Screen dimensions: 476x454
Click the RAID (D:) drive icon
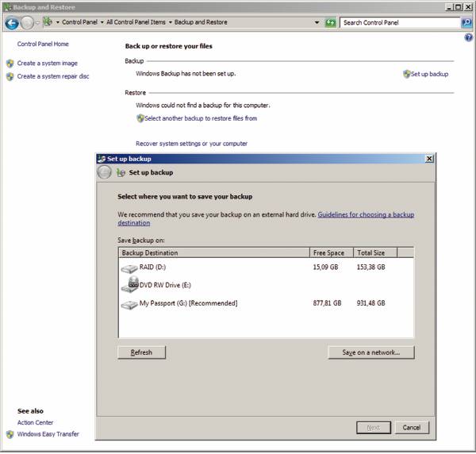(x=129, y=268)
